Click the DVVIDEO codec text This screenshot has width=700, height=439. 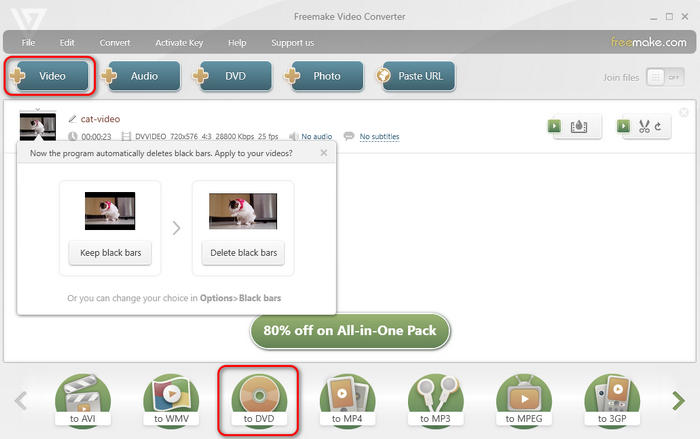point(150,136)
